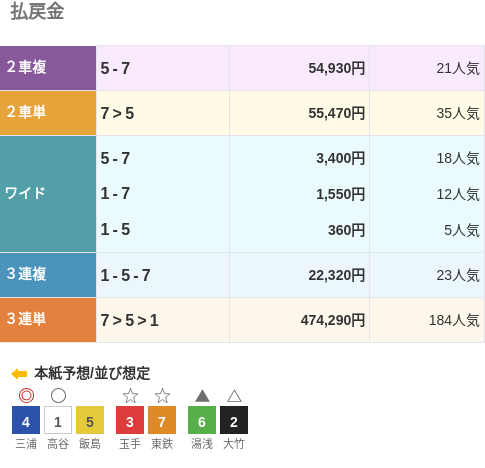The image size is (485, 468).
Task: Click the filled triangle mark above 6
Action: [202, 396]
